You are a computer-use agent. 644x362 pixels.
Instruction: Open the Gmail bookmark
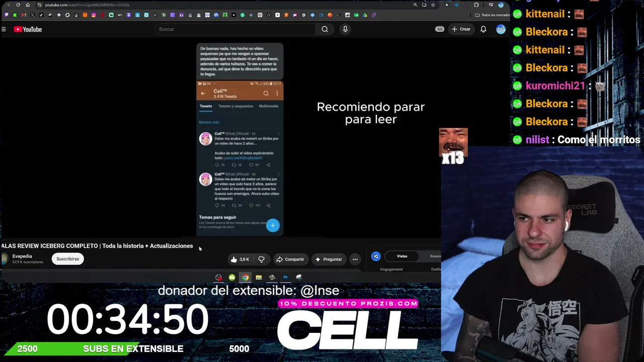coord(24,15)
